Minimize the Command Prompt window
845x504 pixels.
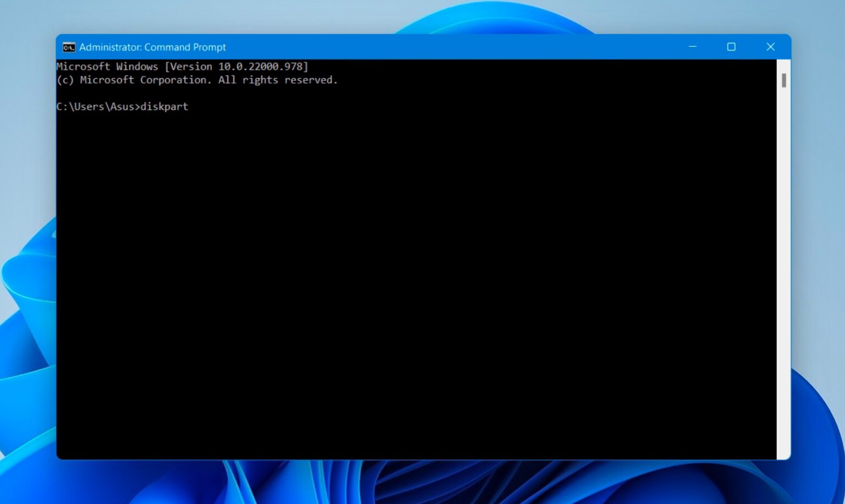pos(692,47)
